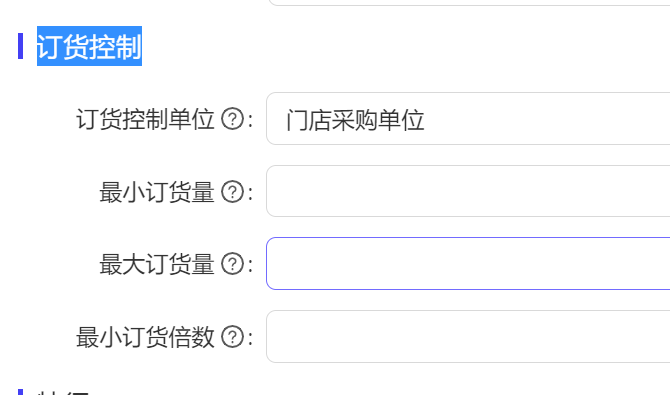The image size is (670, 395).
Task: Click the question mark icon next to 最大订货量
Action: click(232, 264)
